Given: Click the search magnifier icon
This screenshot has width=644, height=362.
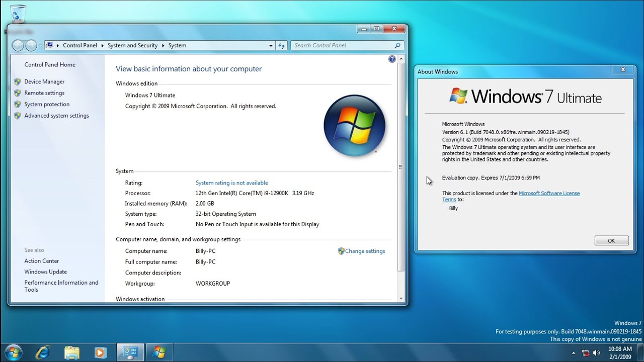Looking at the screenshot, I should (397, 45).
